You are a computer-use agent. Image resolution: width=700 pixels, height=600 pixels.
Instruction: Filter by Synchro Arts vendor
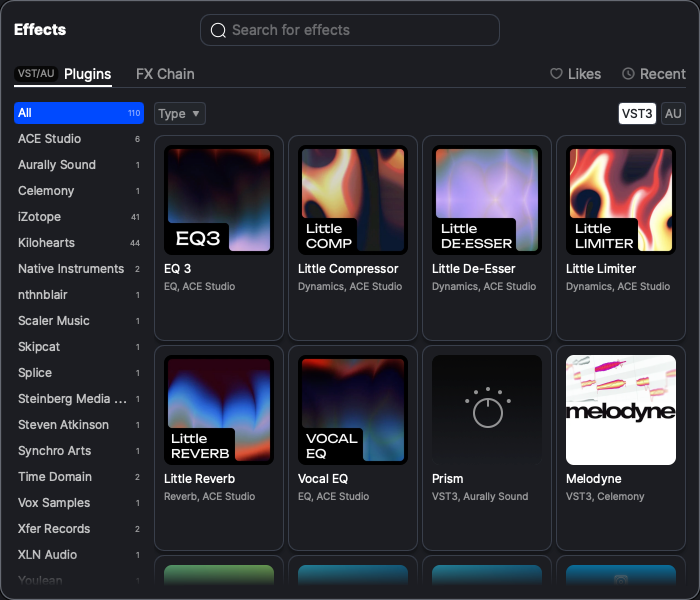[79, 451]
